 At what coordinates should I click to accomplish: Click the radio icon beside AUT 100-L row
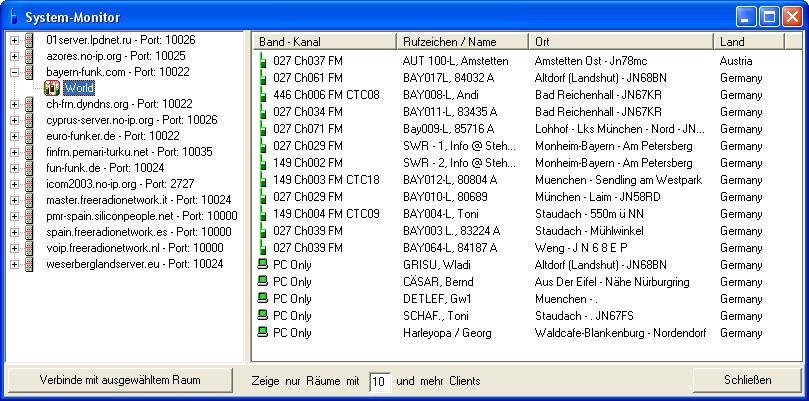tap(262, 61)
